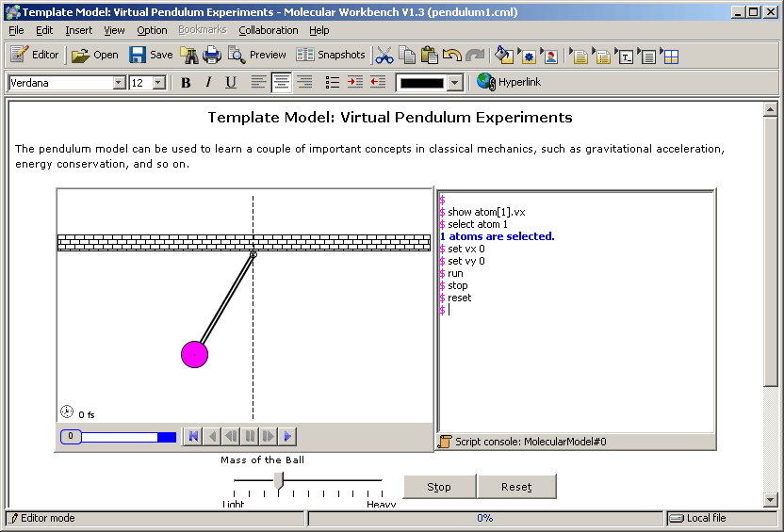Open the font size 12 dropdown
Screen dimensions: 784x532
click(159, 83)
